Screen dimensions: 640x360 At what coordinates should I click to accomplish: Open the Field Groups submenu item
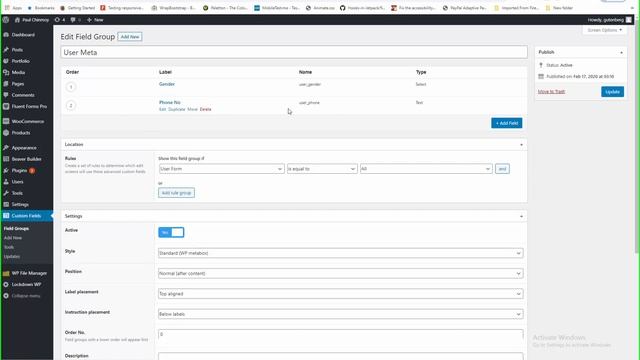pos(16,229)
